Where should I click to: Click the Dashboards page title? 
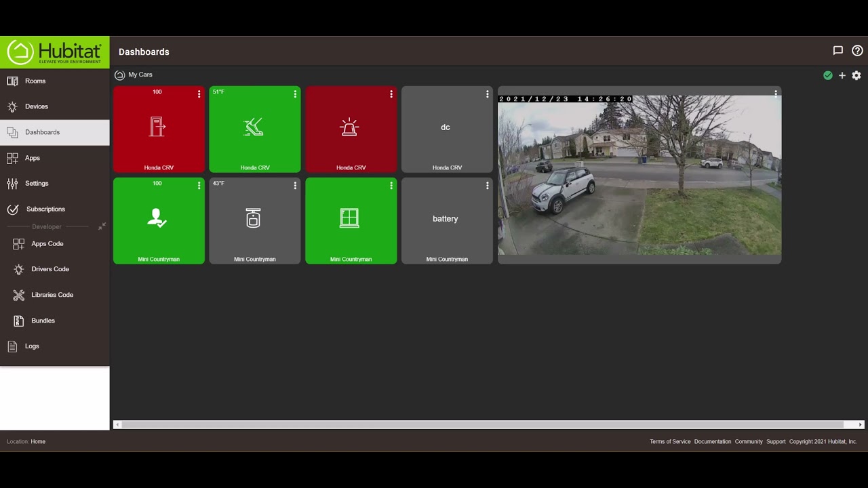click(144, 52)
